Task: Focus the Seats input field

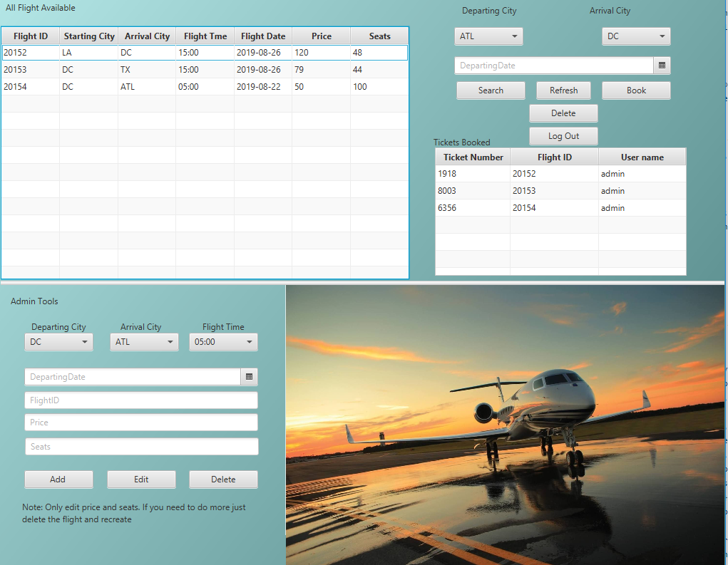Action: [142, 447]
